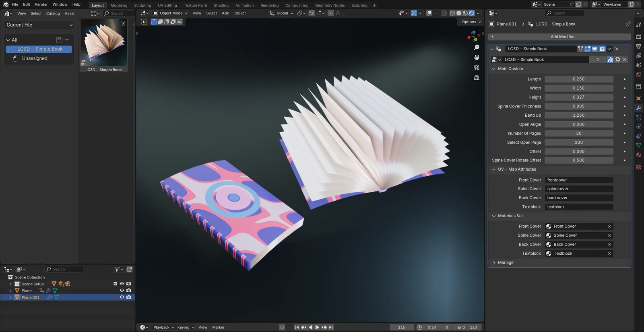Screen dimensions: 644x332
Task: Switch to the Shading workspace tab
Action: [x=221, y=5]
